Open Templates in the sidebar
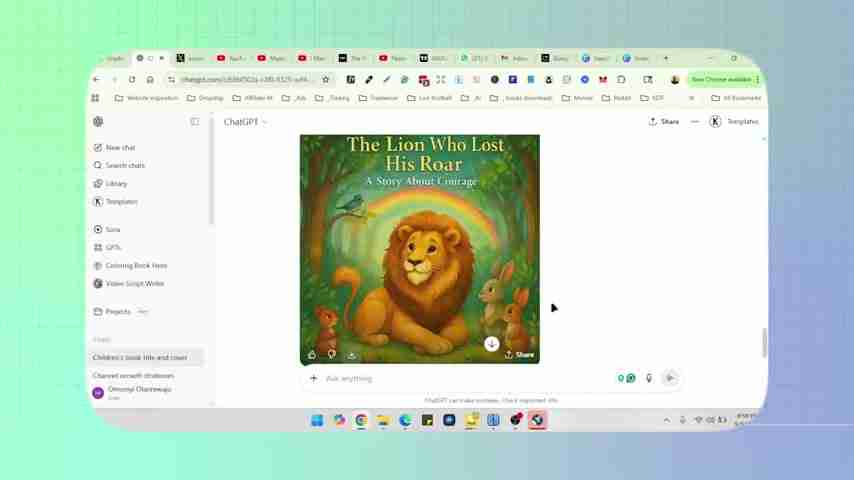 tap(115, 202)
